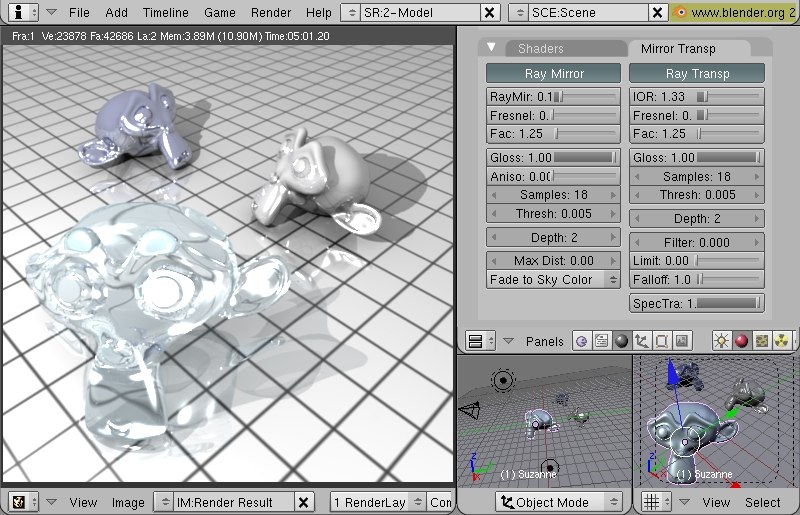Adjust the Falloff 1.0 slider
Viewport: 800px width, 515px height.
pos(697,280)
